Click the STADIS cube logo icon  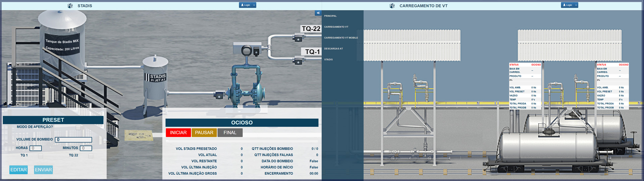click(70, 6)
